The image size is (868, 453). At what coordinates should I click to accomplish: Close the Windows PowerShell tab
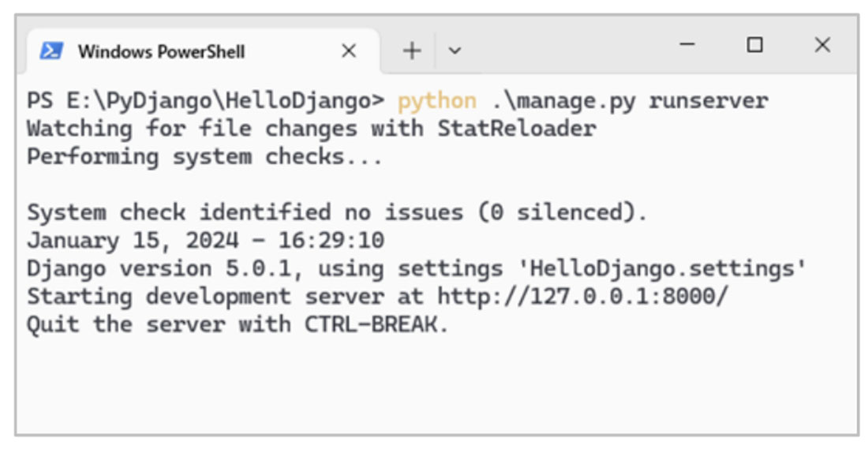point(348,51)
